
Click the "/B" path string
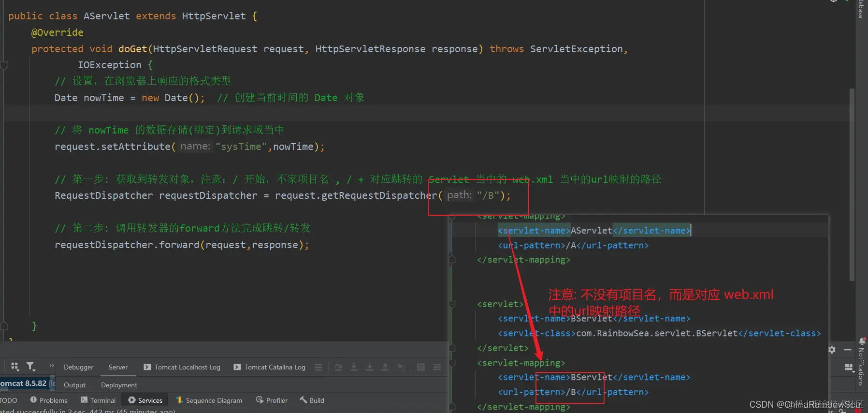488,195
